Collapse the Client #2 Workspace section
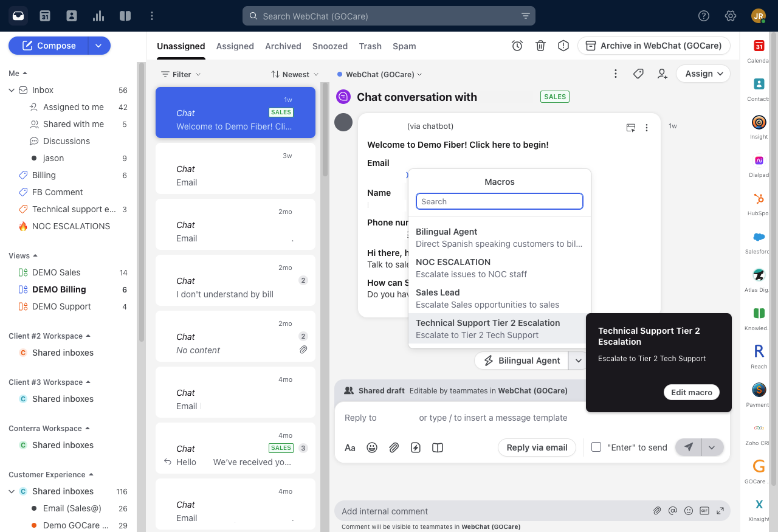This screenshot has height=532, width=778. pyautogui.click(x=50, y=336)
